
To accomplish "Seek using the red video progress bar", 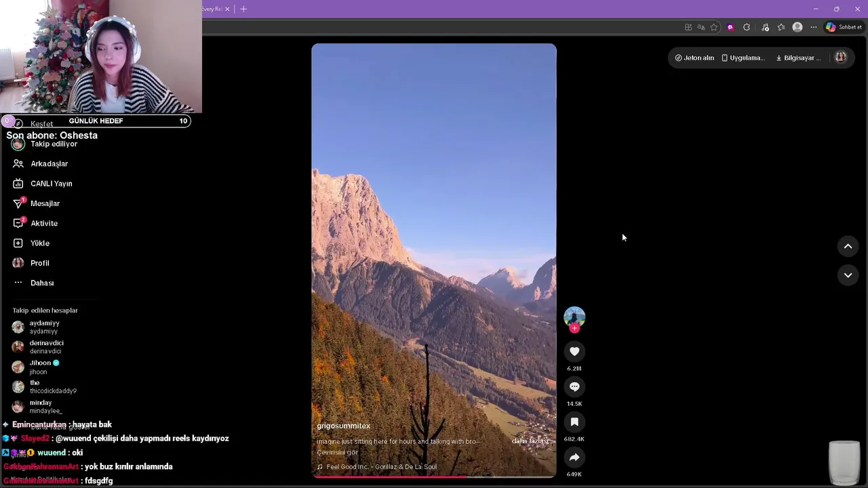I will 434,476.
